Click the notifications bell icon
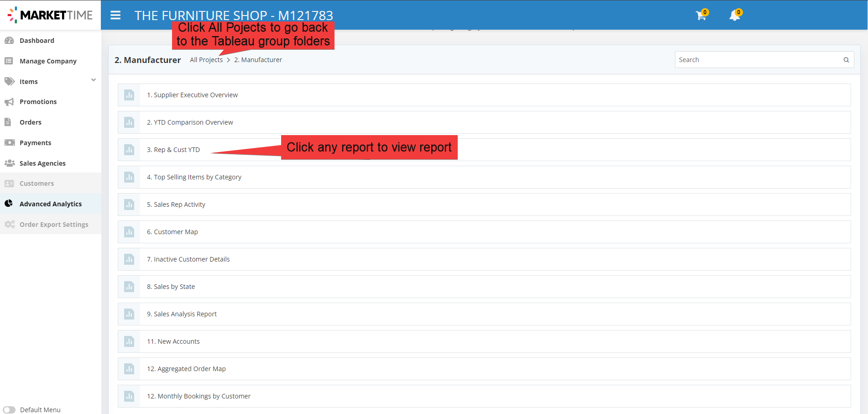The width and height of the screenshot is (868, 414). (x=734, y=16)
